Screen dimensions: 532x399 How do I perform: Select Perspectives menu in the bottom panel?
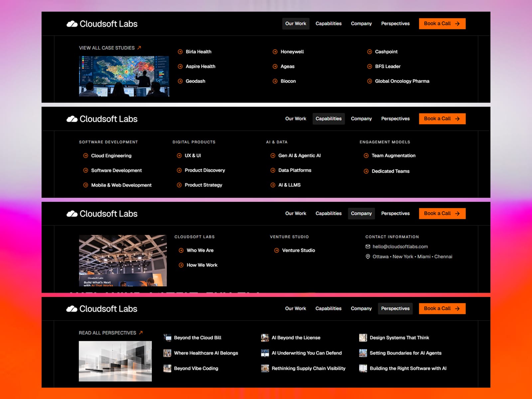coord(395,309)
